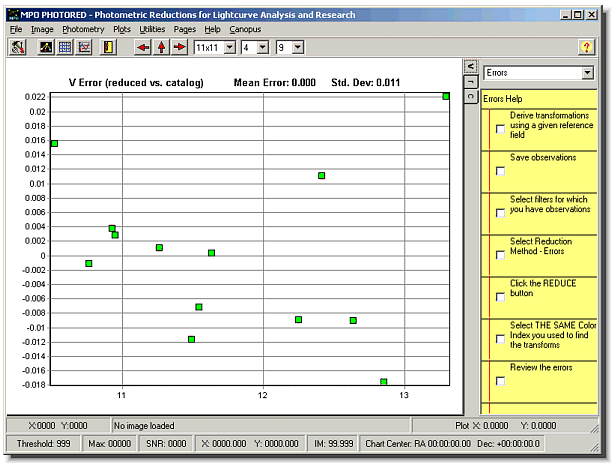This screenshot has width=614, height=466.
Task: Check 'Select THE SAME Color Index' box
Action: [500, 339]
